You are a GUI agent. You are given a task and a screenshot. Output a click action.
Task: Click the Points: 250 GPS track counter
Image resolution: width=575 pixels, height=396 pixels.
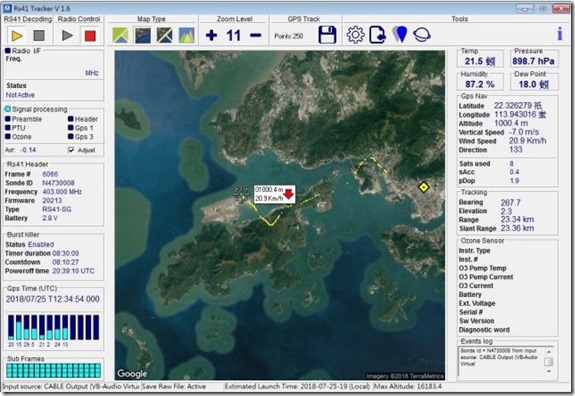[289, 36]
